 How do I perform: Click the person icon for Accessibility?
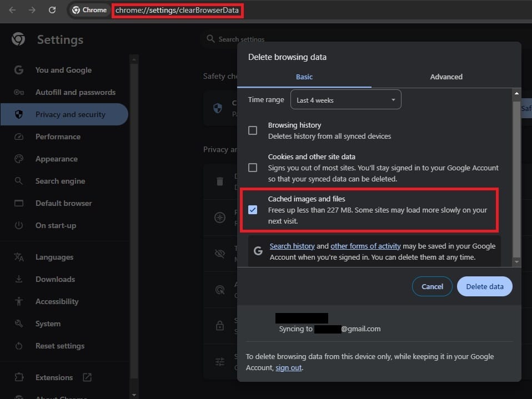click(19, 301)
